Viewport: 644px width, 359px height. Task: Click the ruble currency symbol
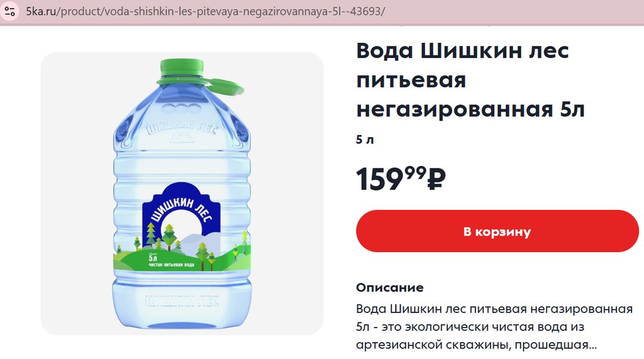coord(436,180)
